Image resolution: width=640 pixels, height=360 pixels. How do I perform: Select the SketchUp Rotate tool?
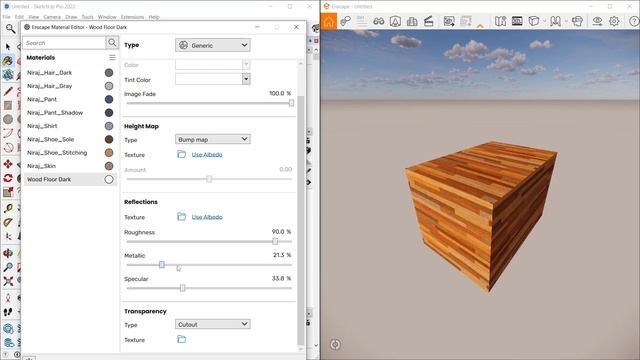pos(8,178)
